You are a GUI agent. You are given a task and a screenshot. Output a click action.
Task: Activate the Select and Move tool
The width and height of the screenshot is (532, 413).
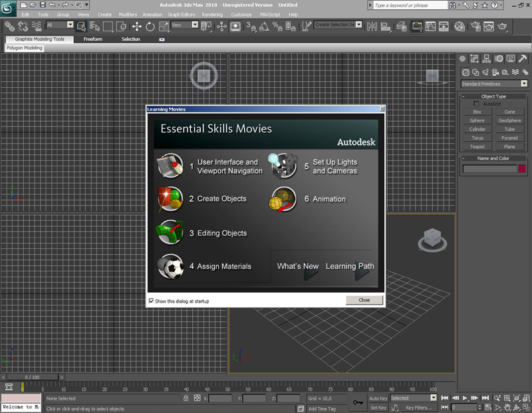137,26
